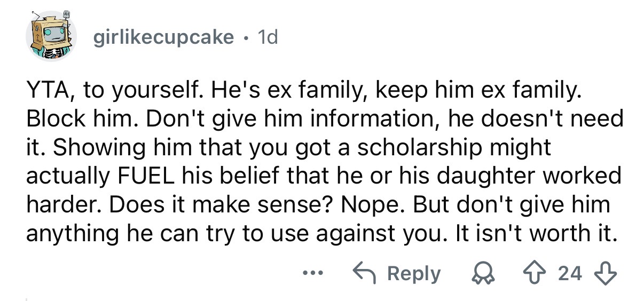Open the girlikecupcake username profile link
This screenshot has height=301, width=644.
point(163,37)
